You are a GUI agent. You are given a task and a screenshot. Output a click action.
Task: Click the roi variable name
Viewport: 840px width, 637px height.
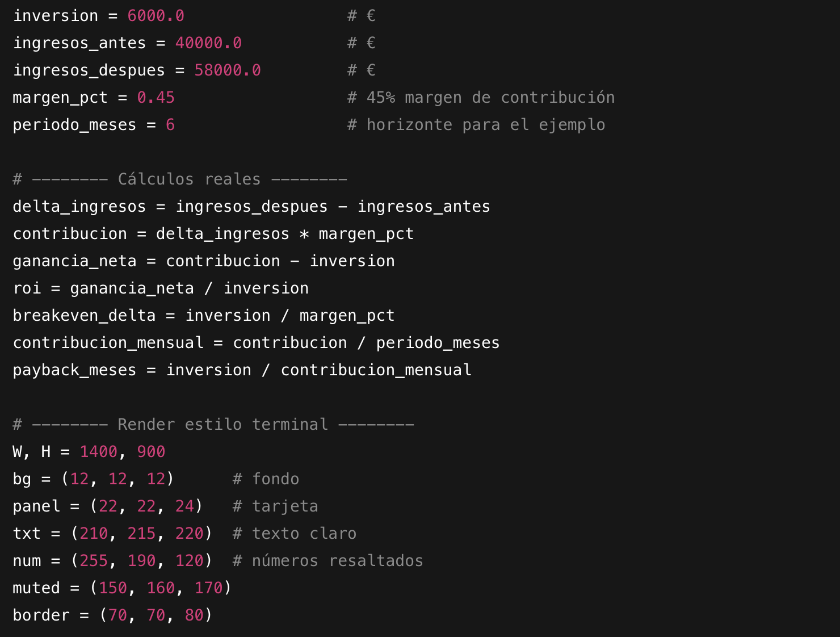27,288
